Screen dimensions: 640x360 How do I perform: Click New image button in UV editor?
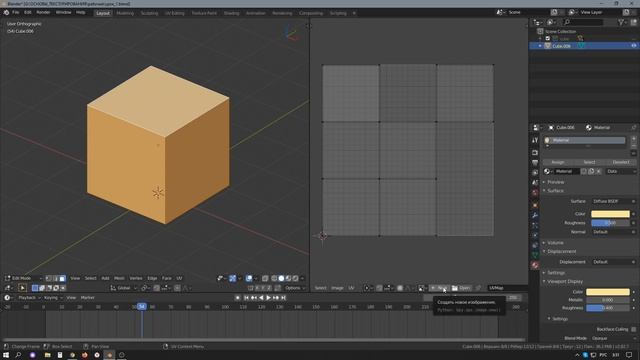[x=439, y=288]
